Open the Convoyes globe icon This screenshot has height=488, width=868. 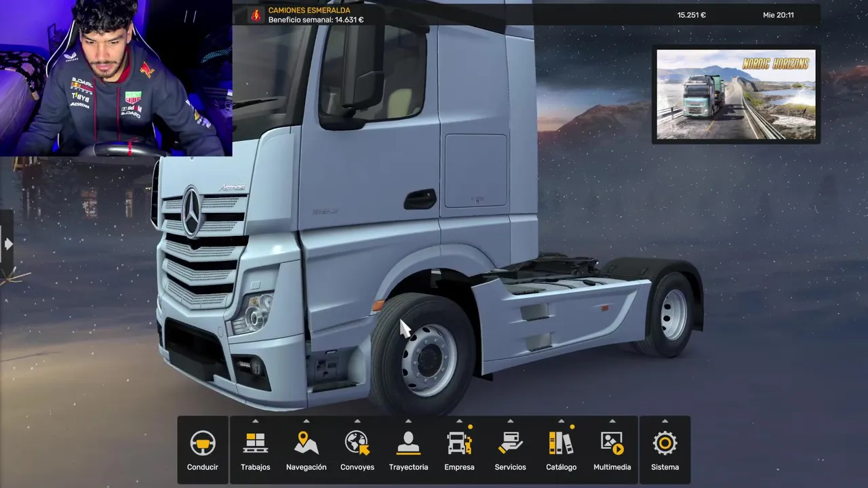[357, 443]
